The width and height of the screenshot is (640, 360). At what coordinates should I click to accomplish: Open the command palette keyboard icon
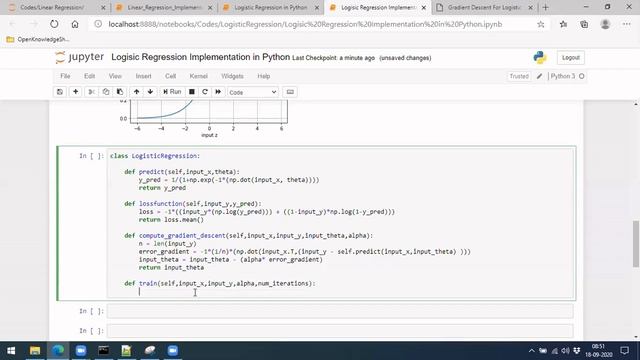[x=290, y=92]
